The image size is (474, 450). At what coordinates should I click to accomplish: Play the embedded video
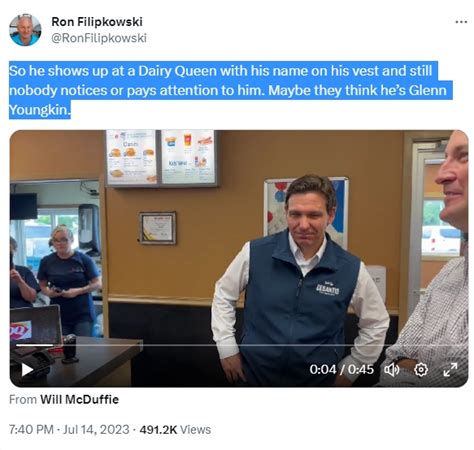pos(27,369)
